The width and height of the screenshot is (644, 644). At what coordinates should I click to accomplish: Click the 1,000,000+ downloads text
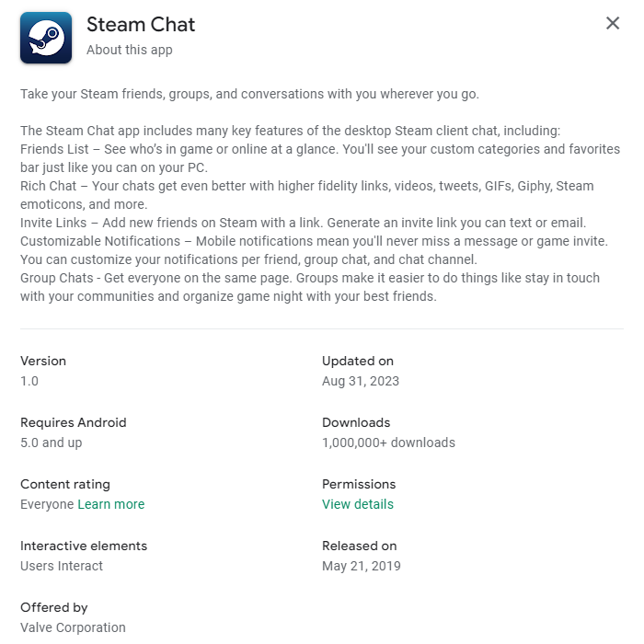(x=388, y=443)
